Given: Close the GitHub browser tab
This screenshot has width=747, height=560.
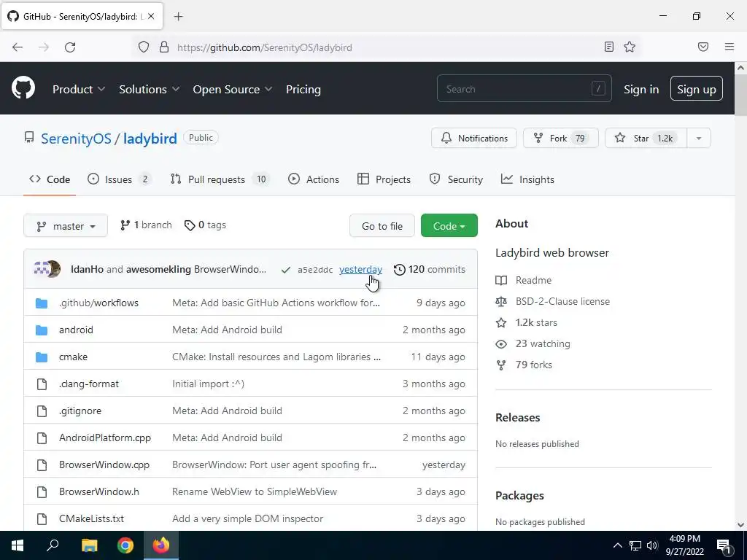Looking at the screenshot, I should coord(151,16).
